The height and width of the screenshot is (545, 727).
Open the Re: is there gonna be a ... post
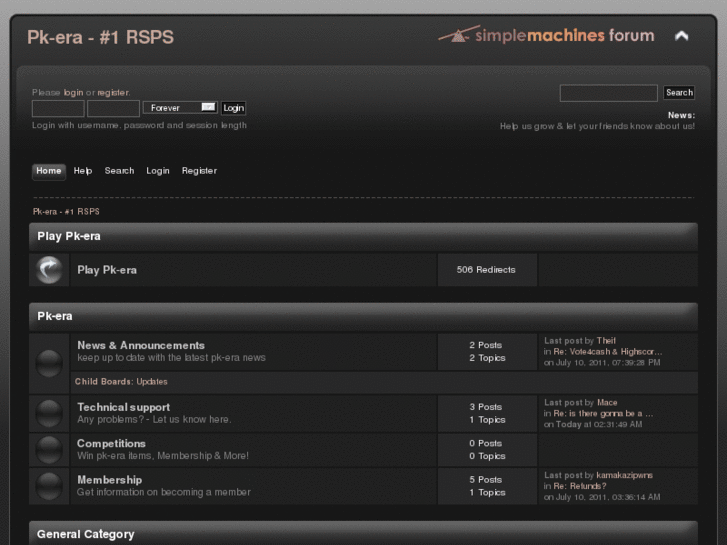(x=603, y=413)
